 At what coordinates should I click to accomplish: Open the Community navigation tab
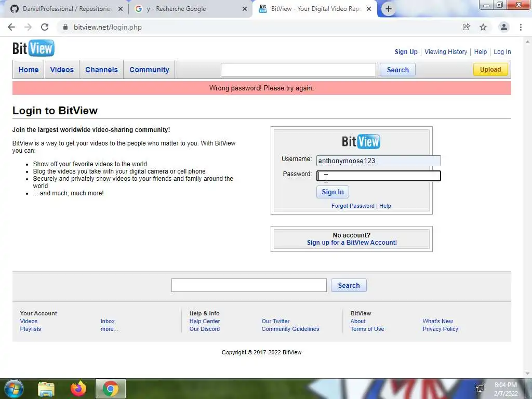click(x=149, y=70)
